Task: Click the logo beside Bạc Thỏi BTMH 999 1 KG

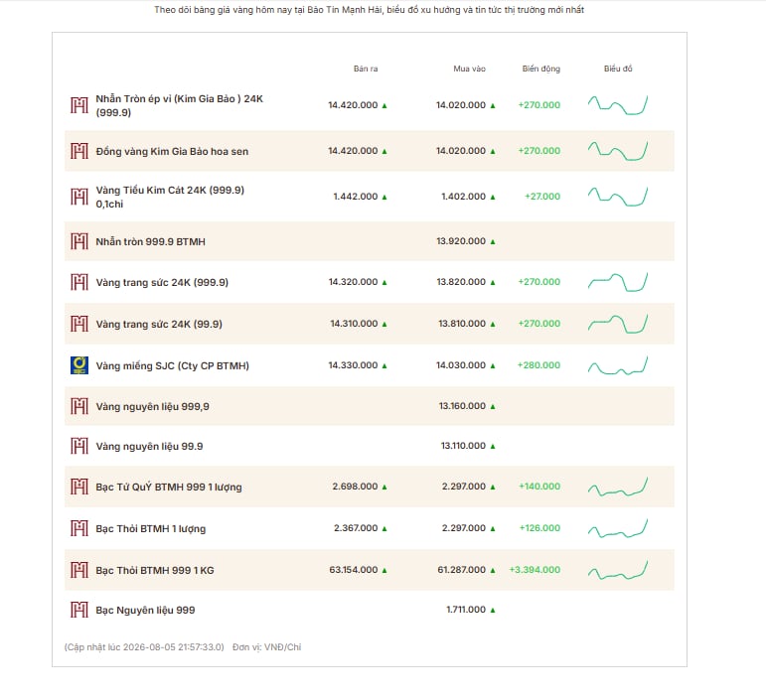Action: coord(79,570)
